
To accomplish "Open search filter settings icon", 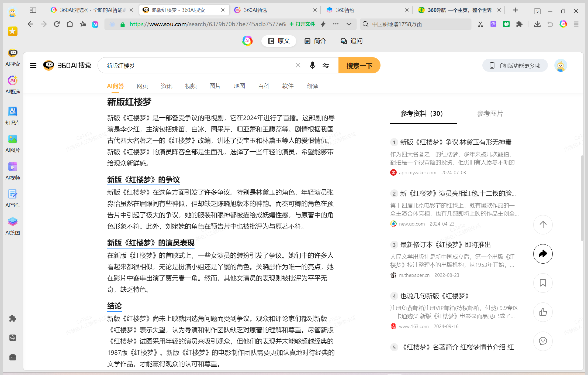I will (x=326, y=66).
